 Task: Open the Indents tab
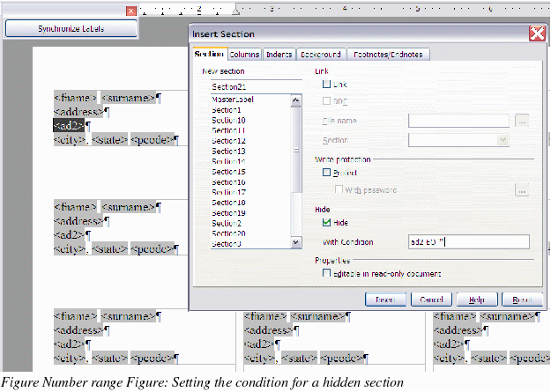(278, 55)
